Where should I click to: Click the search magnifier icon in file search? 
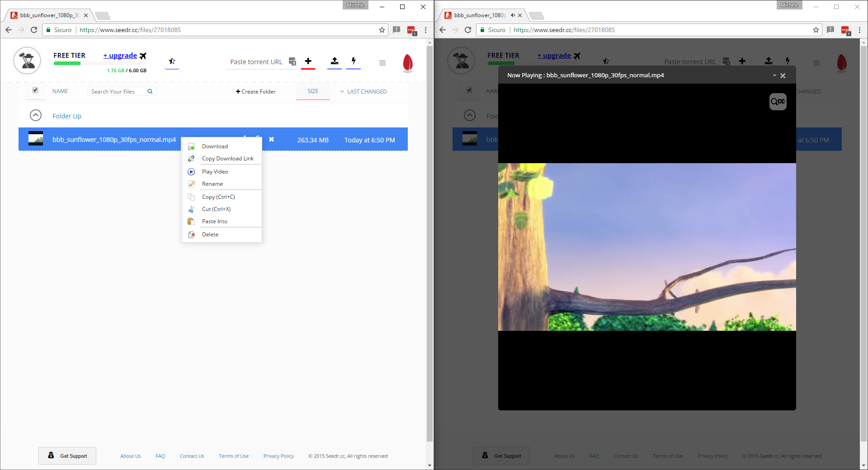click(x=150, y=91)
